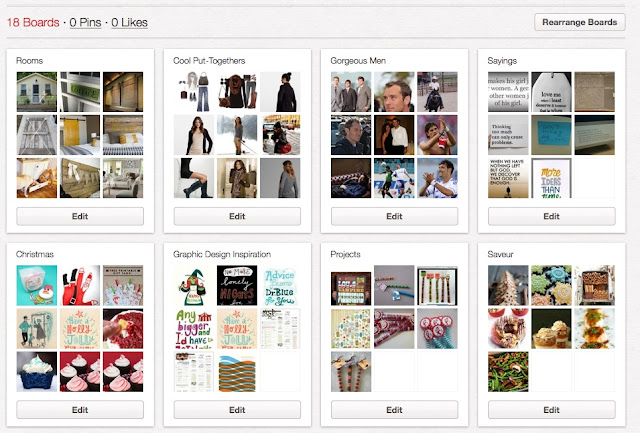Viewport: 640px width, 433px height.
Task: Open the Projects board title
Action: (345, 254)
